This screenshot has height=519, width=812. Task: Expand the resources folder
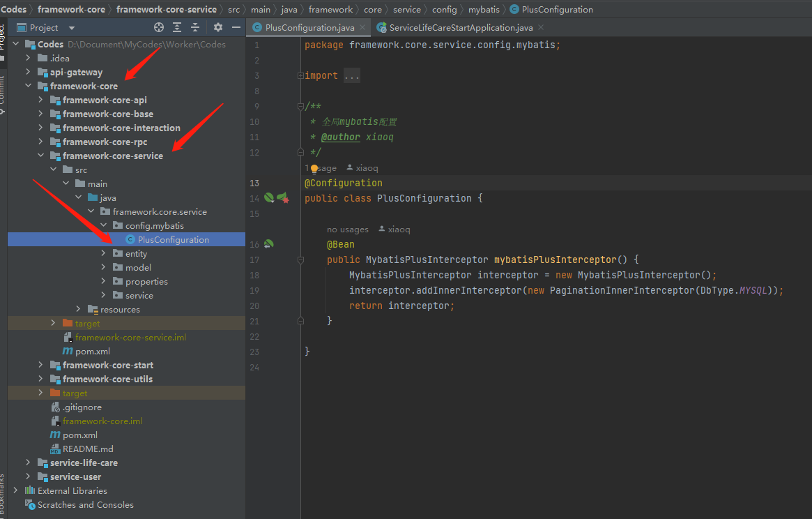click(79, 309)
